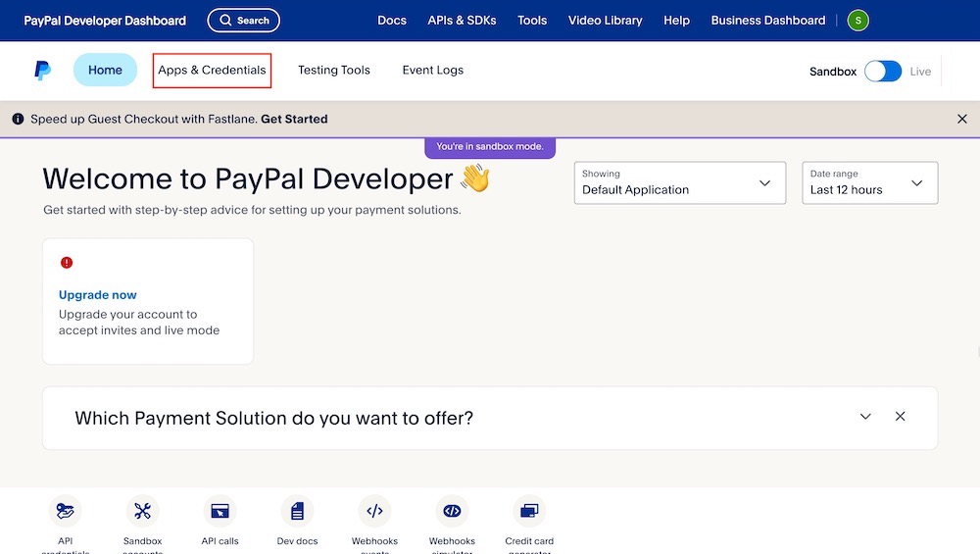Screen dimensions: 980x554
Task: Open the API credentials shortcut icon
Action: [x=65, y=511]
